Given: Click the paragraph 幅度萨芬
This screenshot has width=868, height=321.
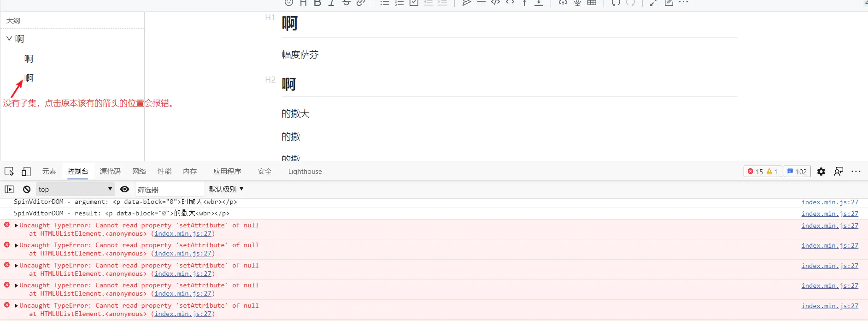Looking at the screenshot, I should pyautogui.click(x=300, y=55).
